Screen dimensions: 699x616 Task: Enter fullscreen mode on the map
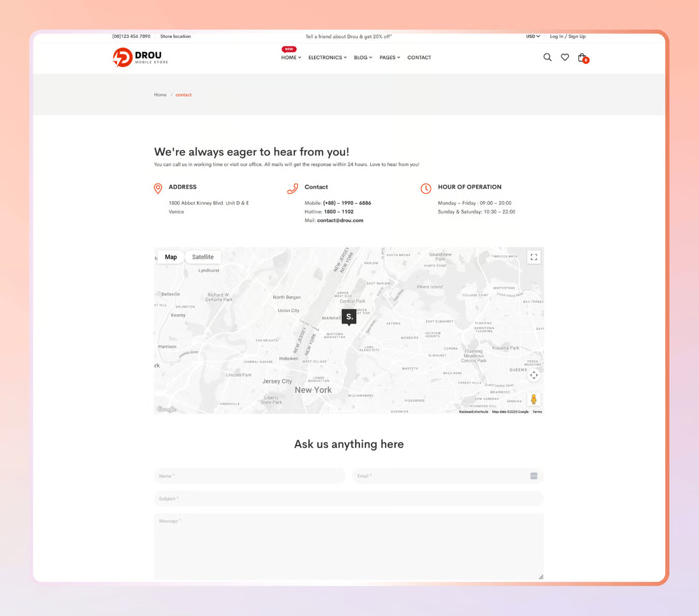534,257
